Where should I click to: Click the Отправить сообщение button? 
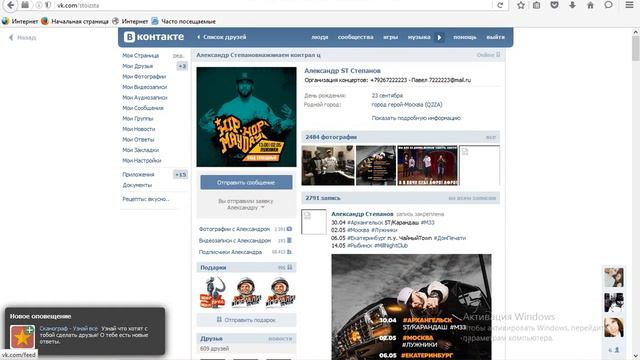246,182
